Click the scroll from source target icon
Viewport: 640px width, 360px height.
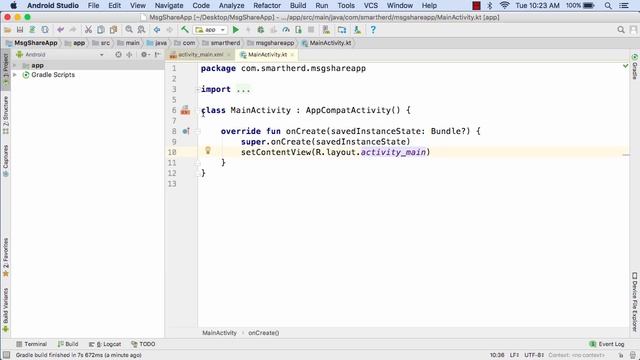tap(118, 54)
